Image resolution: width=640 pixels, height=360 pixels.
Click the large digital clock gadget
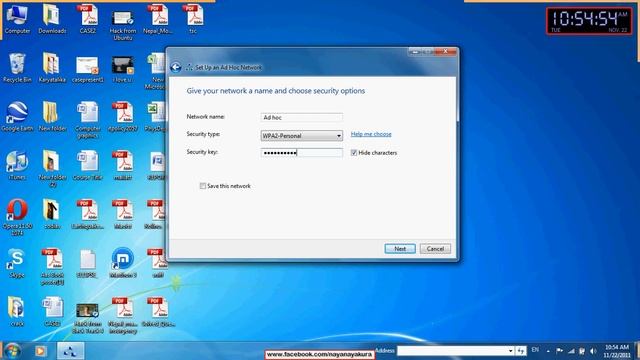click(x=589, y=21)
